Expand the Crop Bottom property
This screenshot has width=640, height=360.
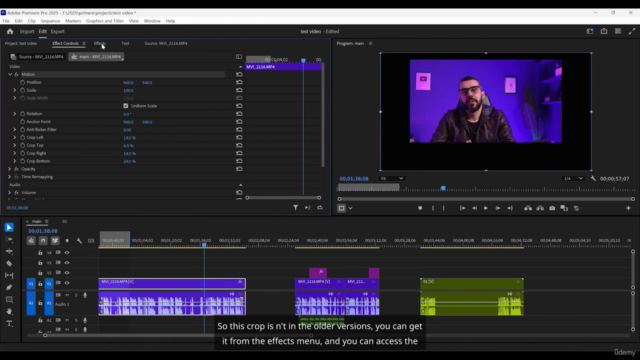click(15, 161)
